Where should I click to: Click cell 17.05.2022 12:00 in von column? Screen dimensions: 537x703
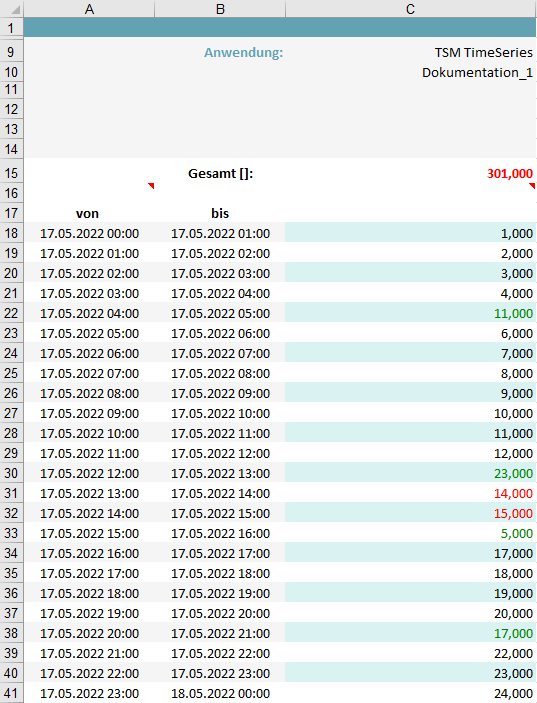[89, 473]
